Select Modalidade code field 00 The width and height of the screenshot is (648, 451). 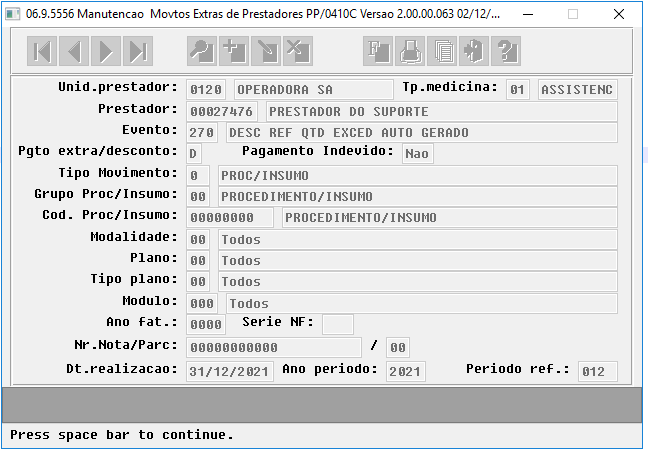point(198,240)
